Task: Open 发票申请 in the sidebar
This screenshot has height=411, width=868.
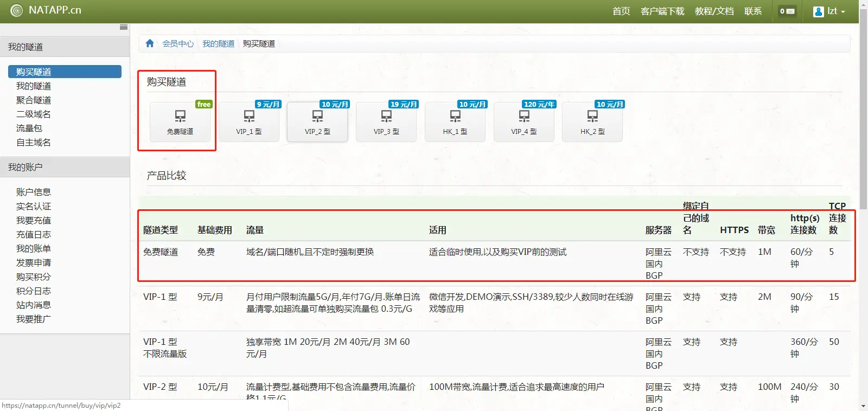Action: (x=34, y=262)
